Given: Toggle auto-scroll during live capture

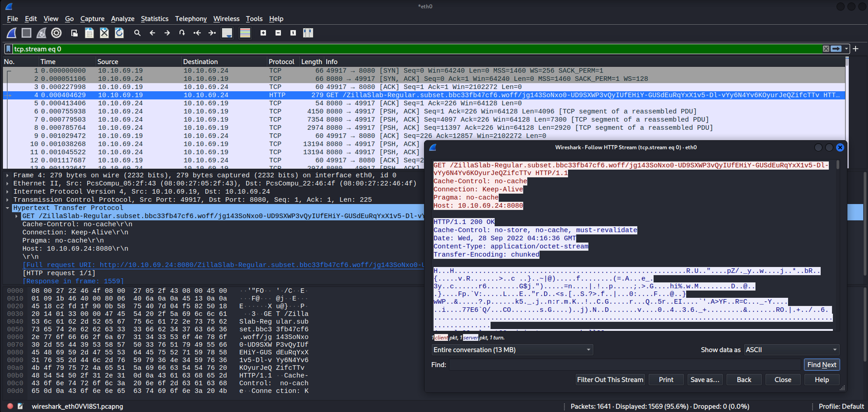Looking at the screenshot, I should (x=227, y=33).
